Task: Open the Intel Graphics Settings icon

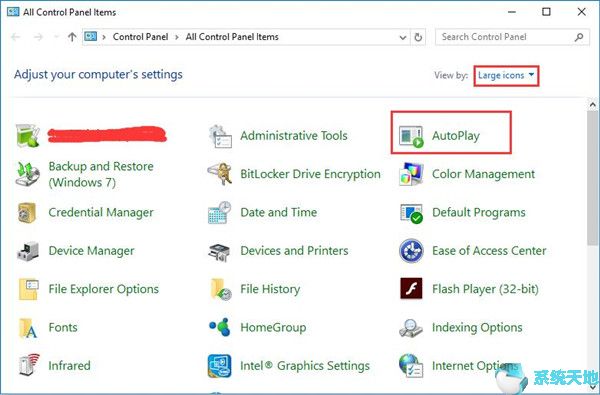Action: click(x=220, y=366)
